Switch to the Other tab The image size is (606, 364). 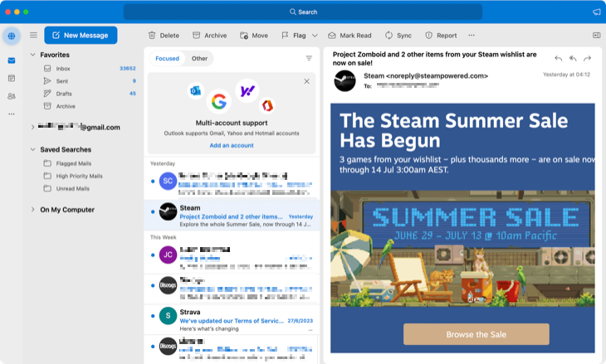tap(199, 59)
